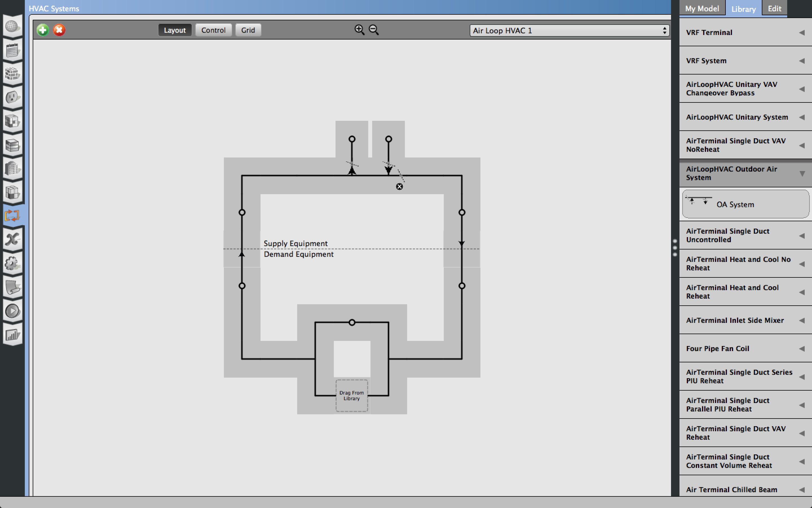The image size is (812, 508).
Task: Open the Results Summary chart icon
Action: 12,335
